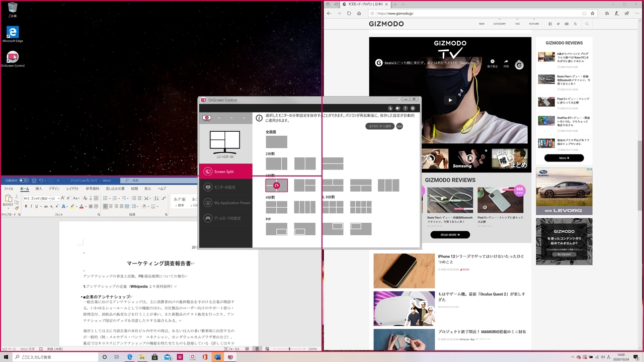This screenshot has width=644, height=362.
Task: Select the full-screen layout in OnScreen Control
Action: 276,142
